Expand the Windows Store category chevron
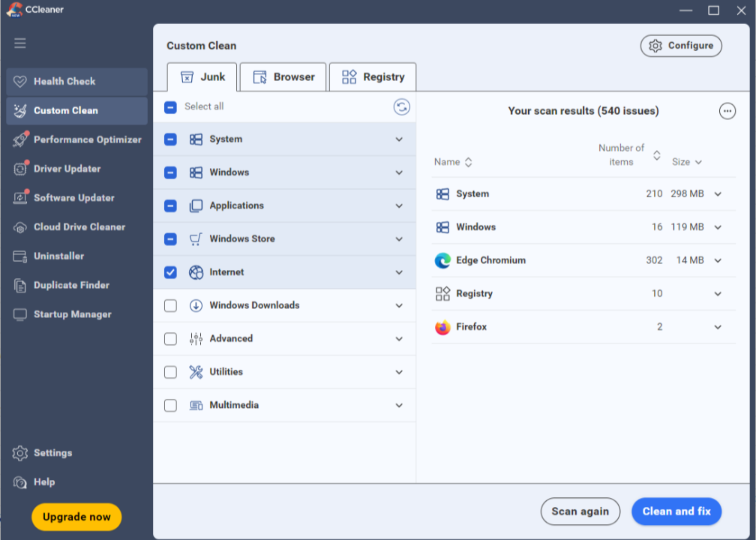The image size is (756, 540). 399,239
